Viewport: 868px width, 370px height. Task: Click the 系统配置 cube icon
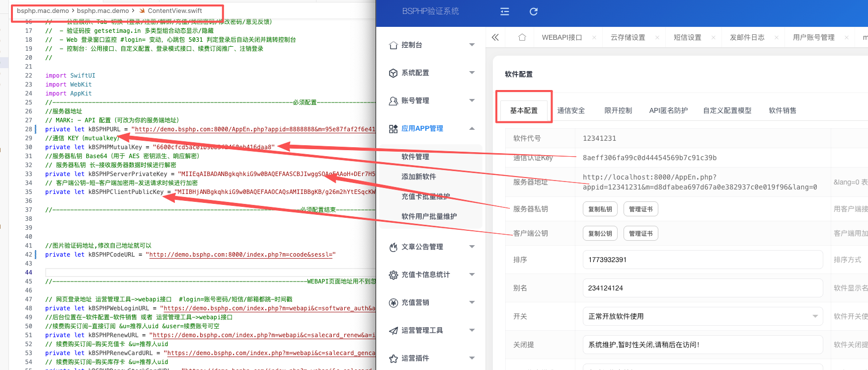pos(393,73)
